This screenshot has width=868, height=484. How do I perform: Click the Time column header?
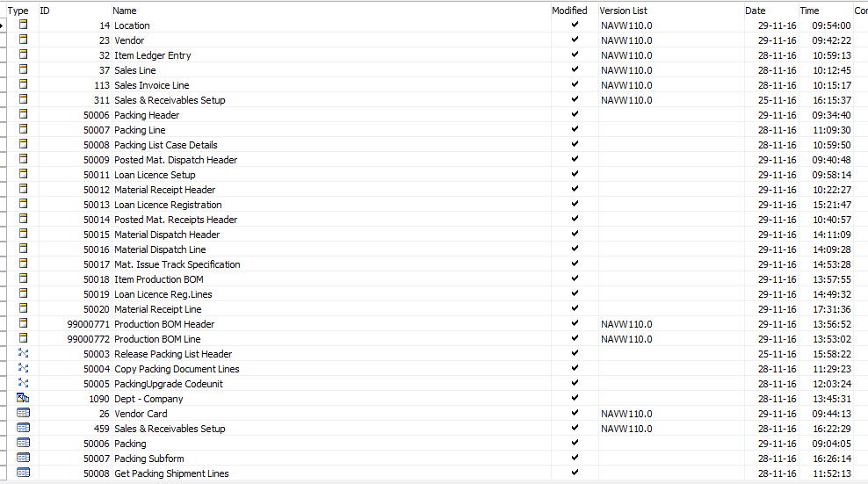tap(809, 11)
